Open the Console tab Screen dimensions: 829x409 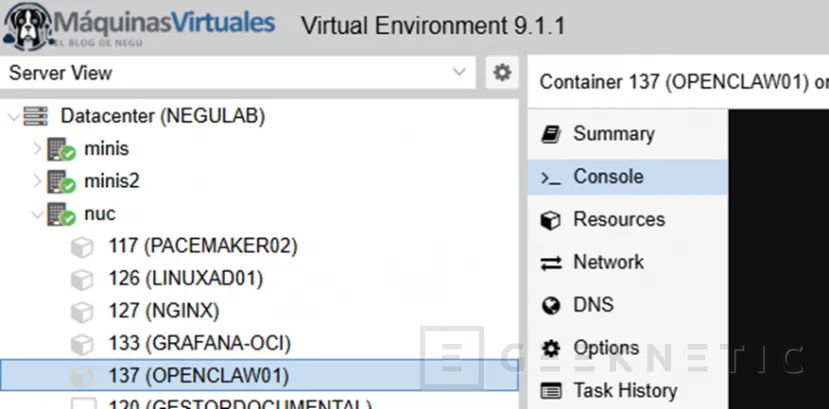tap(628, 177)
